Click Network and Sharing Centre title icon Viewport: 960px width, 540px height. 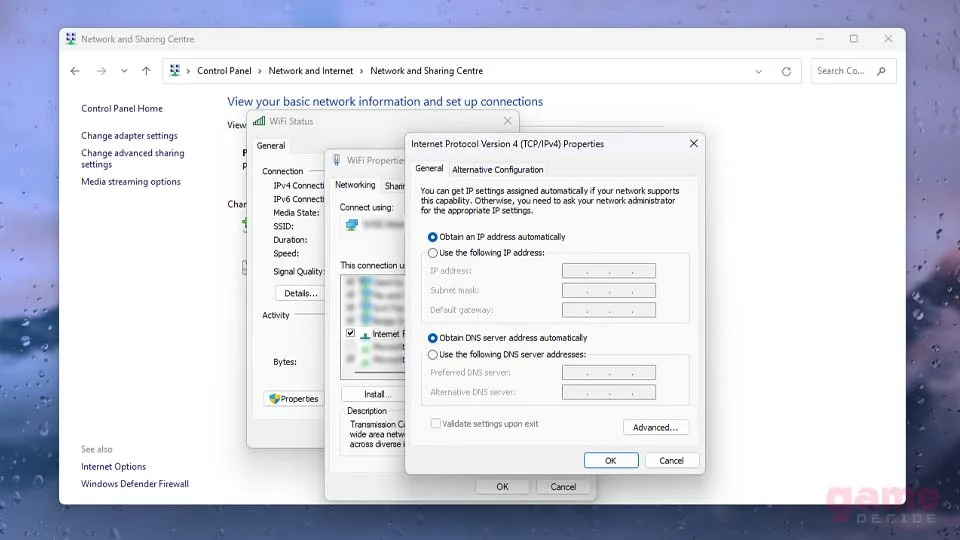pos(71,39)
